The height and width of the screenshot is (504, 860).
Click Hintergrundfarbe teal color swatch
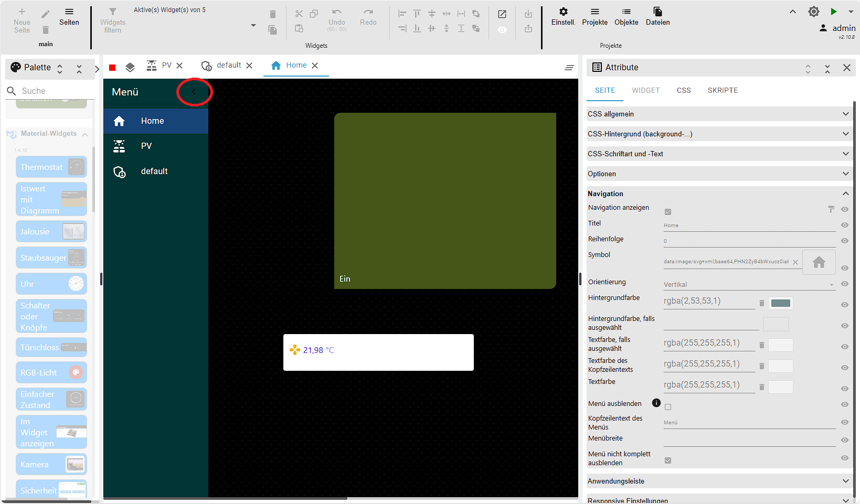coord(780,303)
